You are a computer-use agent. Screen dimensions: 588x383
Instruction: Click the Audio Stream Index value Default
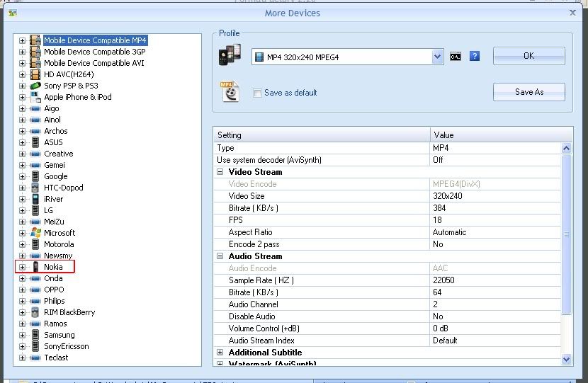445,341
